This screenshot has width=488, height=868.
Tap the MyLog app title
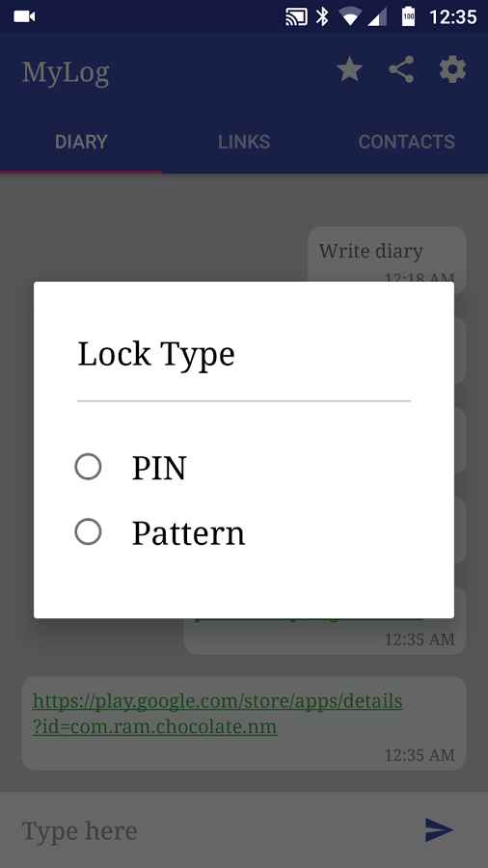tap(66, 72)
